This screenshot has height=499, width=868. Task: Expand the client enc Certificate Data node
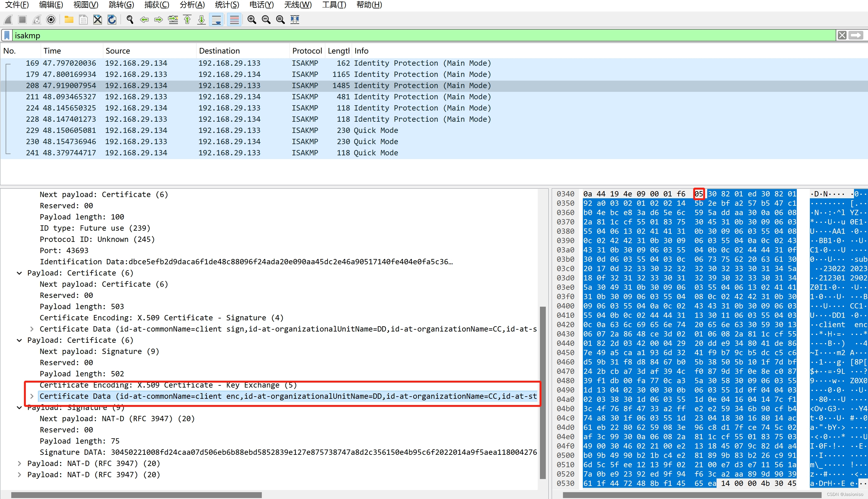click(32, 396)
